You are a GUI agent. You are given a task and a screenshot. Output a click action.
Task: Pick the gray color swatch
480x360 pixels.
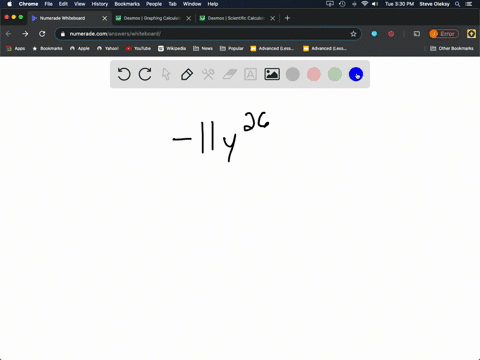(293, 74)
